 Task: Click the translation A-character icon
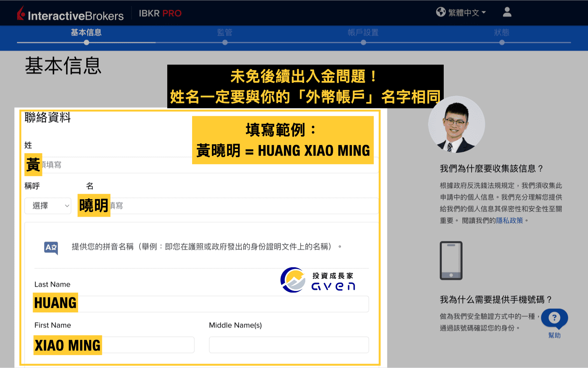[x=51, y=247]
